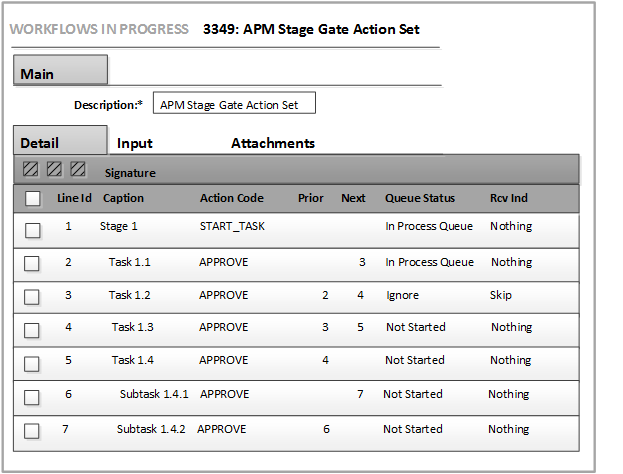Toggle the select-all checkbox in header row
The height and width of the screenshot is (474, 623).
coord(33,198)
